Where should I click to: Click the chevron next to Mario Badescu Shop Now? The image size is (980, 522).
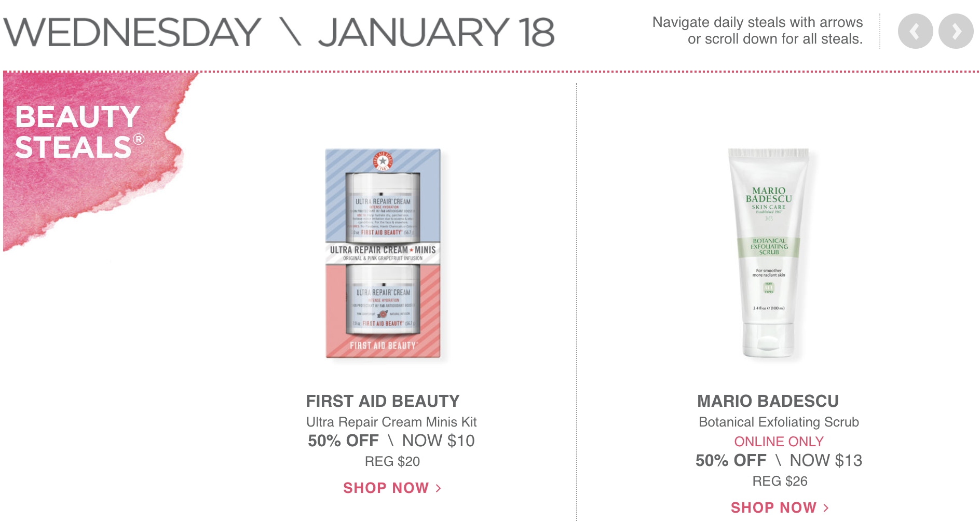point(826,508)
